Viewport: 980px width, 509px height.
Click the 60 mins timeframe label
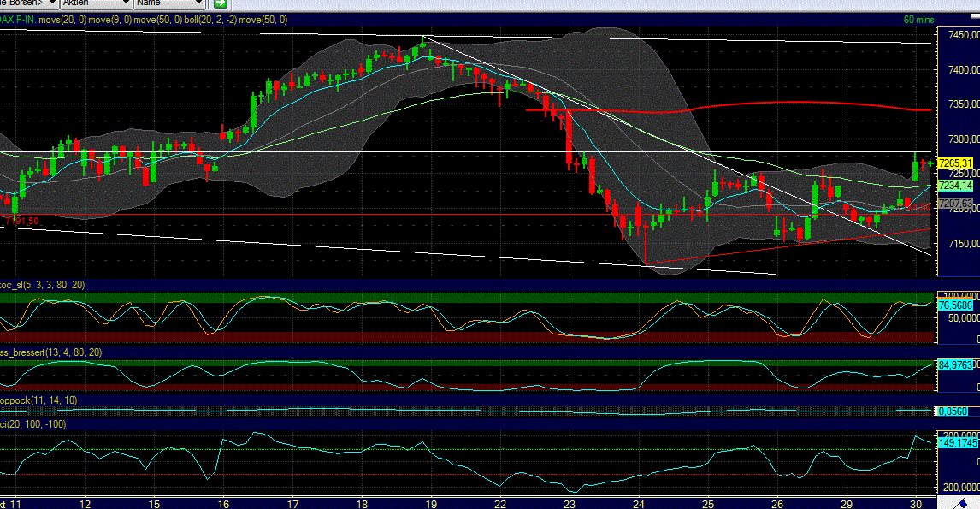click(918, 20)
